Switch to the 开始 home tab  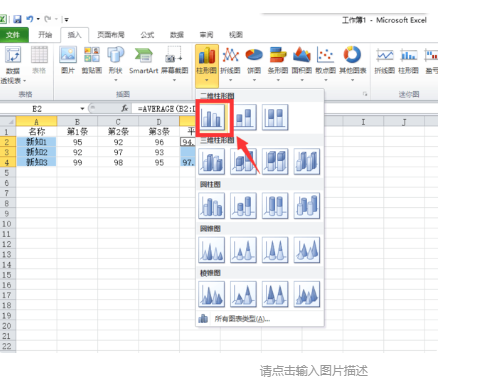[x=45, y=35]
